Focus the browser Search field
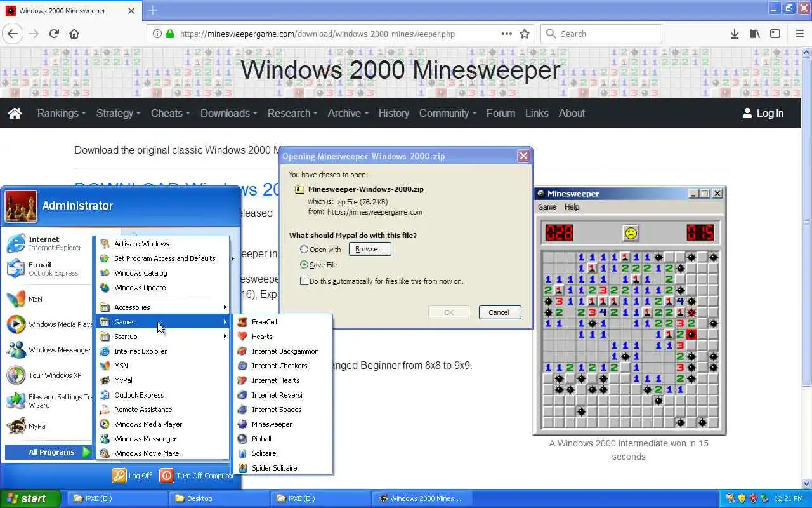This screenshot has width=812, height=508. [x=601, y=34]
